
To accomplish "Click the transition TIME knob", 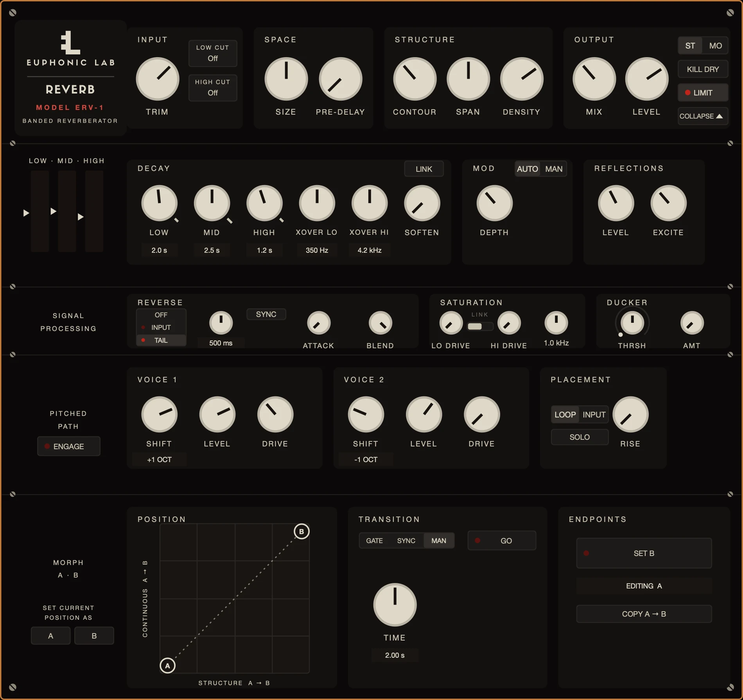I will point(395,605).
